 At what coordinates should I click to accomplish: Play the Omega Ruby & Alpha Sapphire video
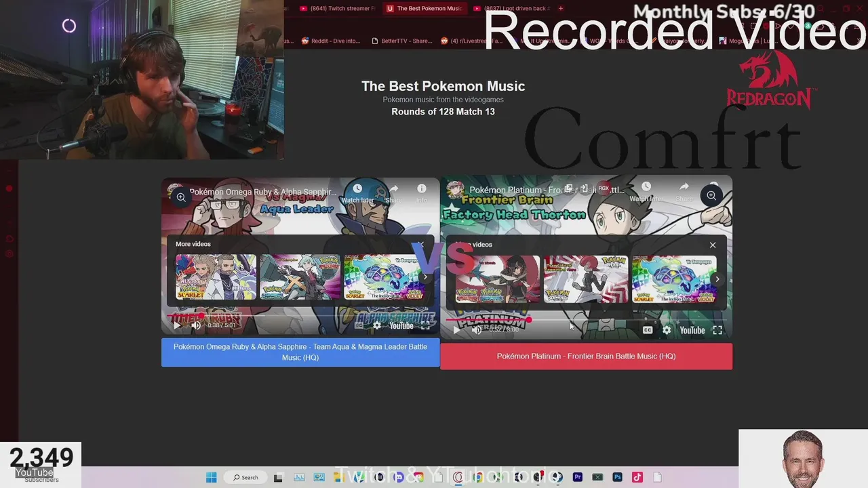(177, 325)
